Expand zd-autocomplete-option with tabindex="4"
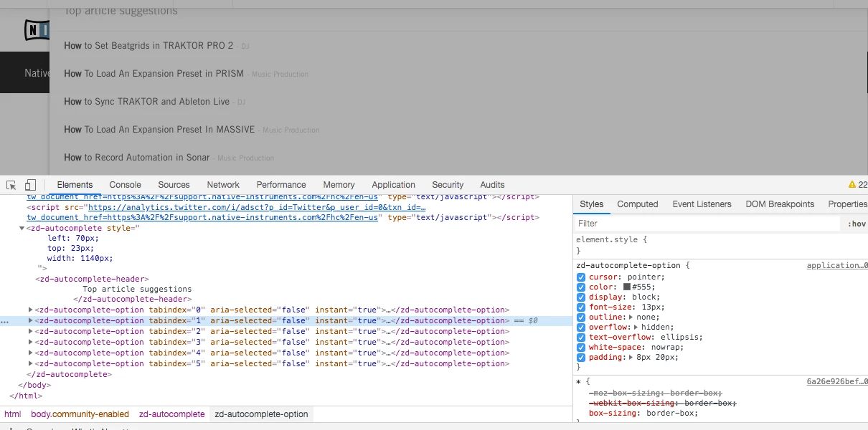Image resolution: width=868 pixels, height=430 pixels. coord(30,353)
